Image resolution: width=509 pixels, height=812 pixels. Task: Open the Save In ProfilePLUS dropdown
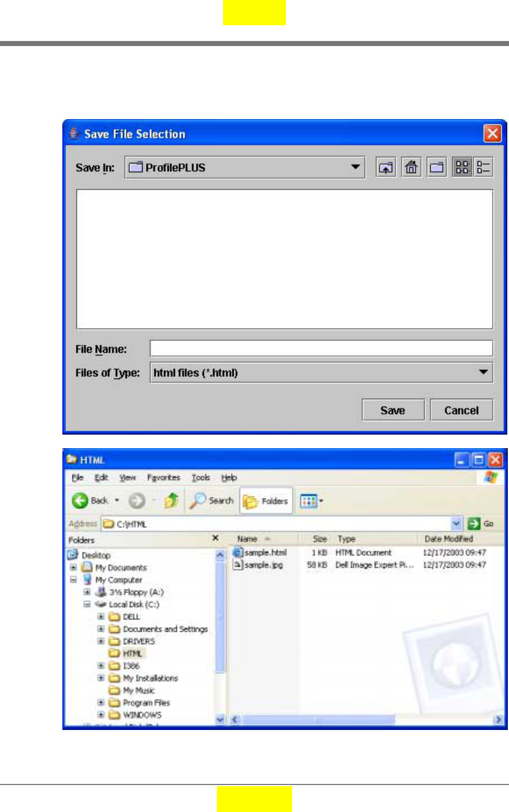point(245,167)
